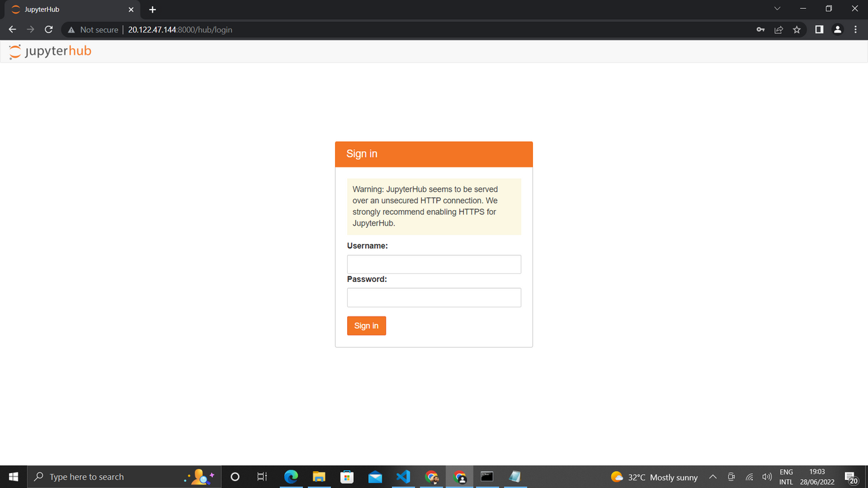868x488 pixels.
Task: Open Visual Studio Code from taskbar
Action: tap(403, 477)
